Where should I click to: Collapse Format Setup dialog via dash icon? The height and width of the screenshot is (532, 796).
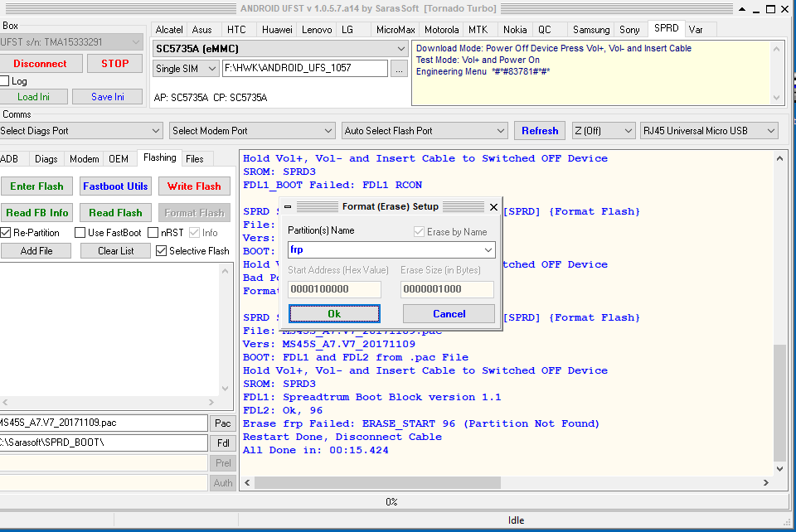[x=288, y=207]
